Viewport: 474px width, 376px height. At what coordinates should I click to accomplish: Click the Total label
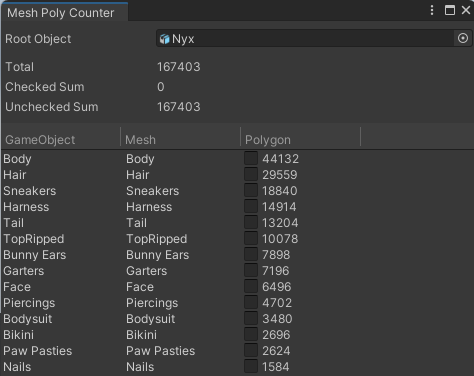coord(20,67)
